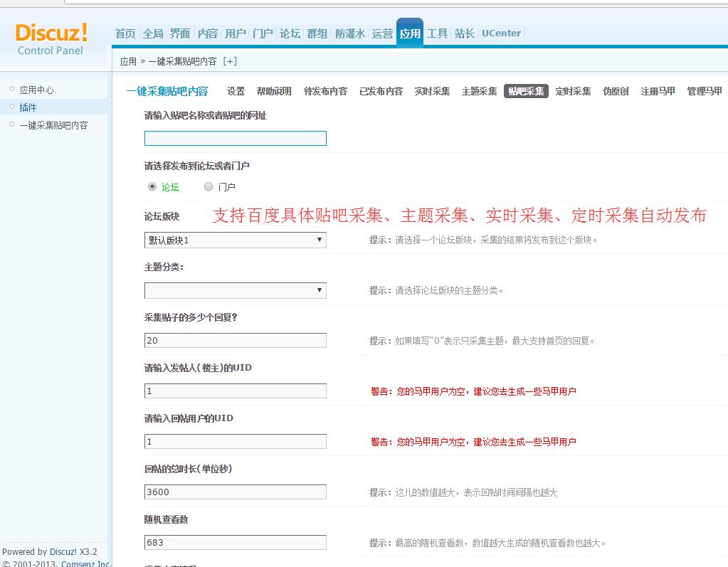The width and height of the screenshot is (728, 567).
Task: Open the Discuz! link in footer
Action: tap(63, 551)
